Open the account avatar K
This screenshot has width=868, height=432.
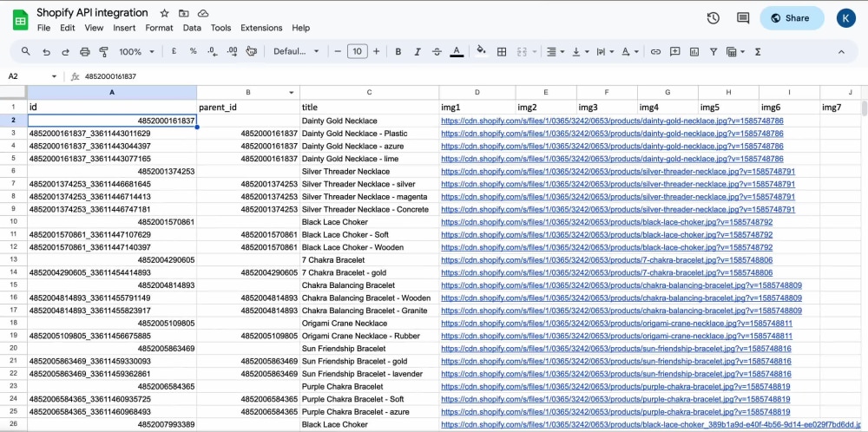845,18
